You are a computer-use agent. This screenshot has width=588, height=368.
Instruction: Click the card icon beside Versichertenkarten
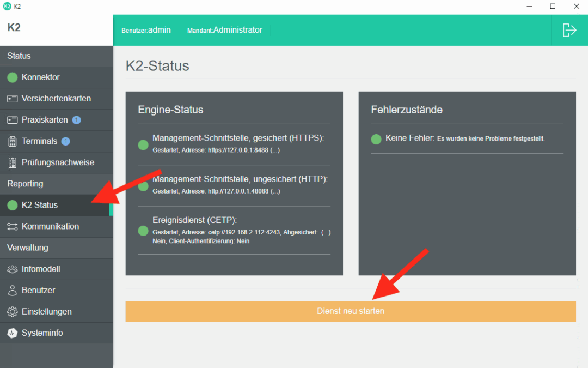click(x=13, y=99)
